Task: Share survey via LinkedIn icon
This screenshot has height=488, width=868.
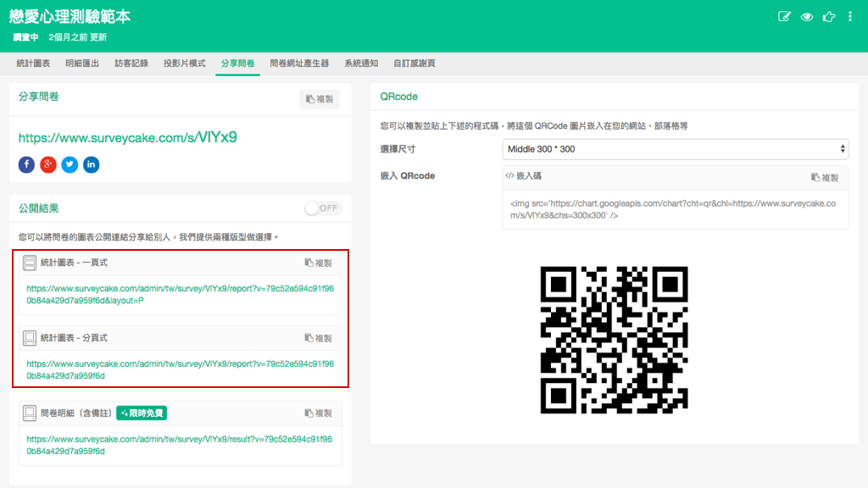Action: pyautogui.click(x=91, y=164)
